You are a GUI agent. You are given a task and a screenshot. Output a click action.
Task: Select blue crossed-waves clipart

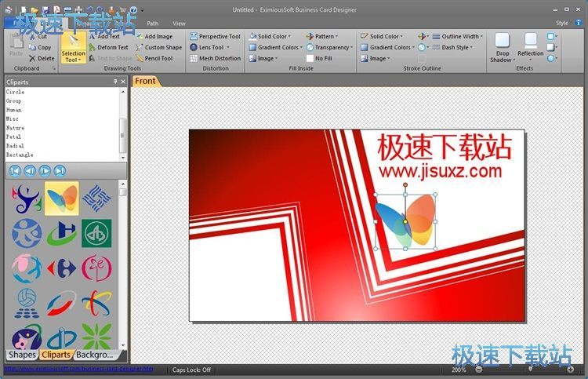click(x=96, y=199)
